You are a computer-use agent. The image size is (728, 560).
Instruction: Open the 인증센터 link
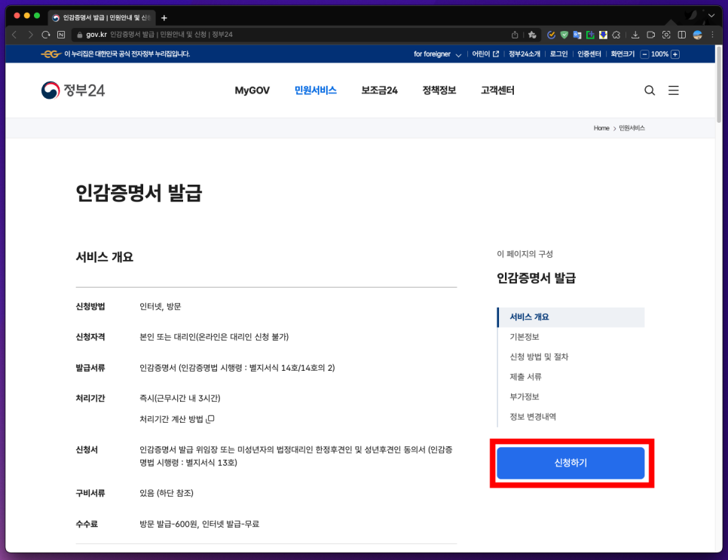[x=589, y=54]
